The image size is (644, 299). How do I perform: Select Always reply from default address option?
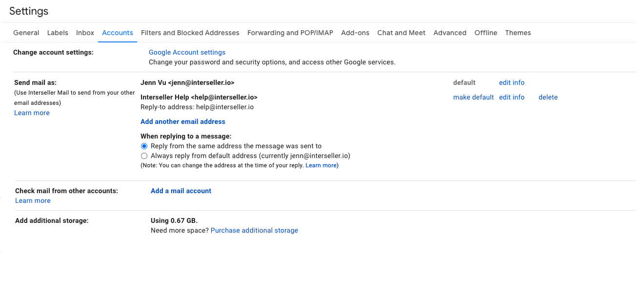[144, 156]
